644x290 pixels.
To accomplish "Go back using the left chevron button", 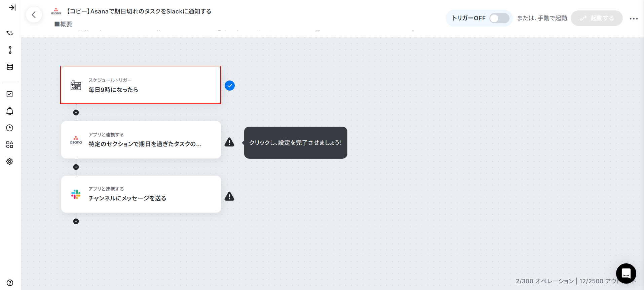I will point(34,14).
